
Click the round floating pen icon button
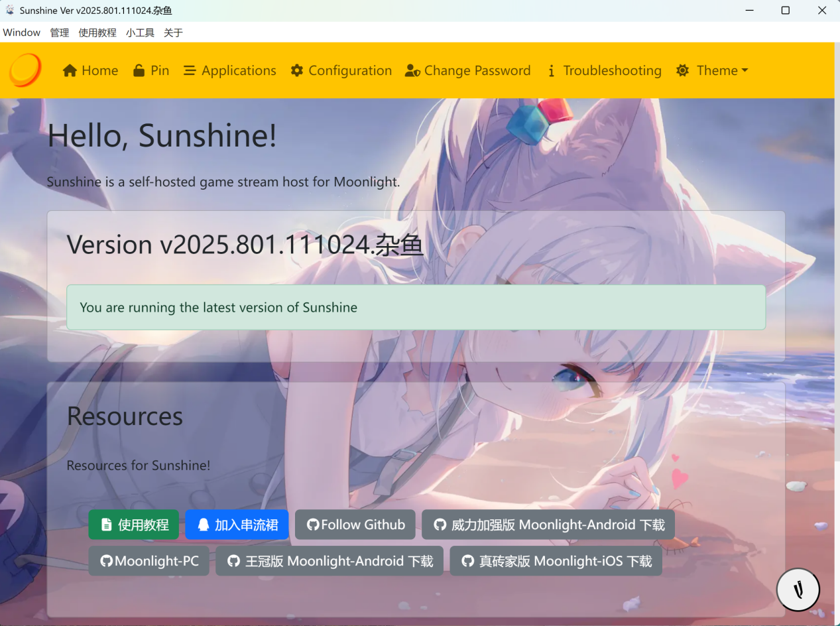pos(798,589)
